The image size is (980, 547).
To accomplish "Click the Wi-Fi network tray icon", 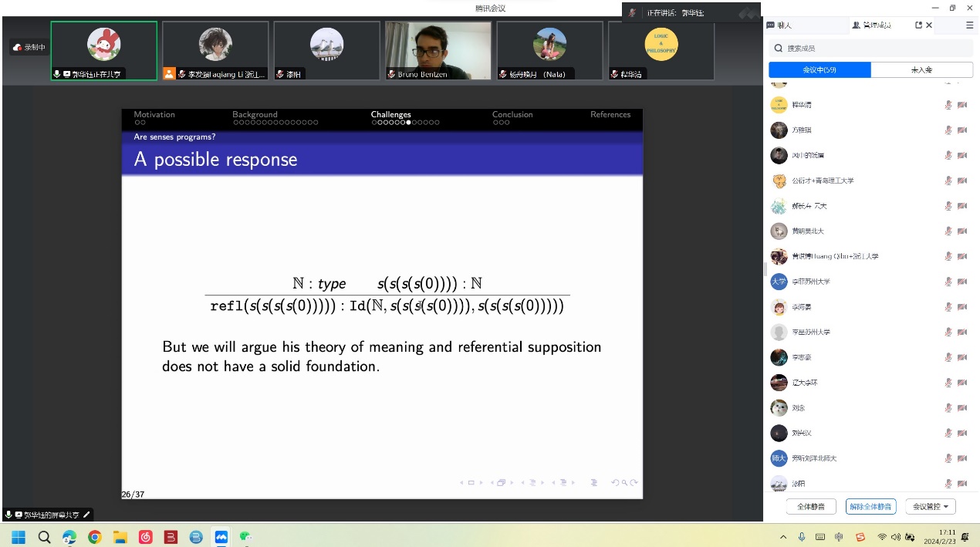I will [882, 537].
